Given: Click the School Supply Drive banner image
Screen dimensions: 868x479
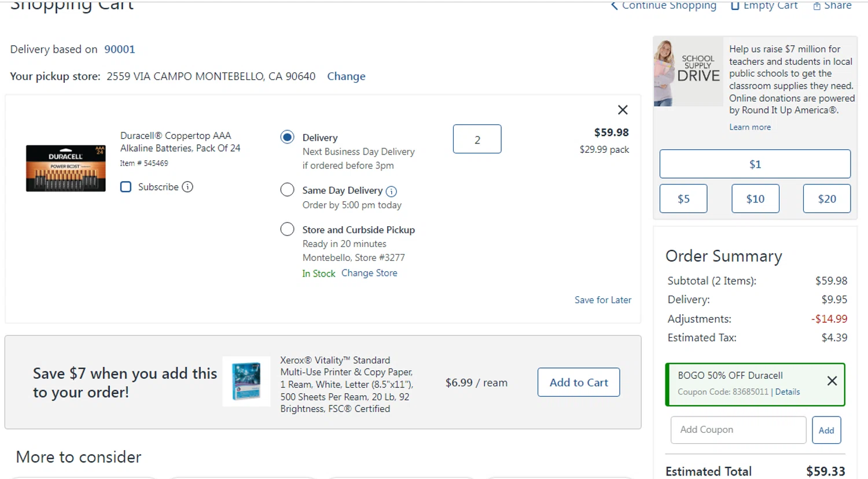Looking at the screenshot, I should pos(689,72).
